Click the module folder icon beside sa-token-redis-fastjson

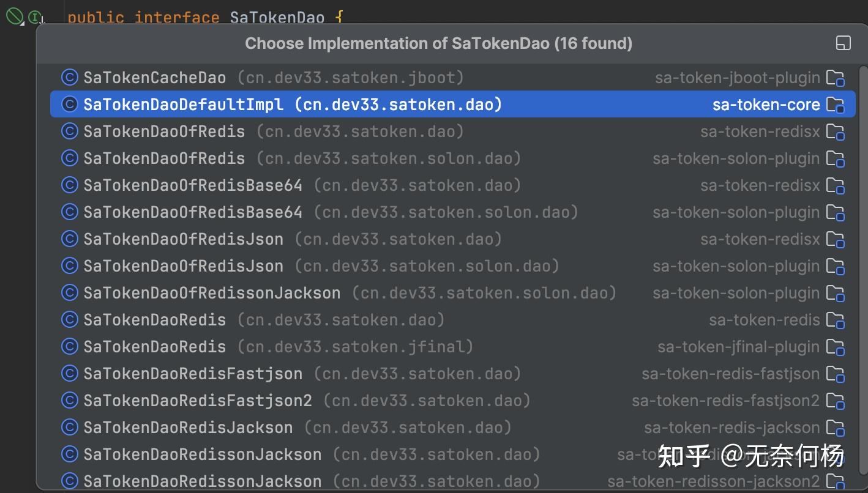click(835, 374)
